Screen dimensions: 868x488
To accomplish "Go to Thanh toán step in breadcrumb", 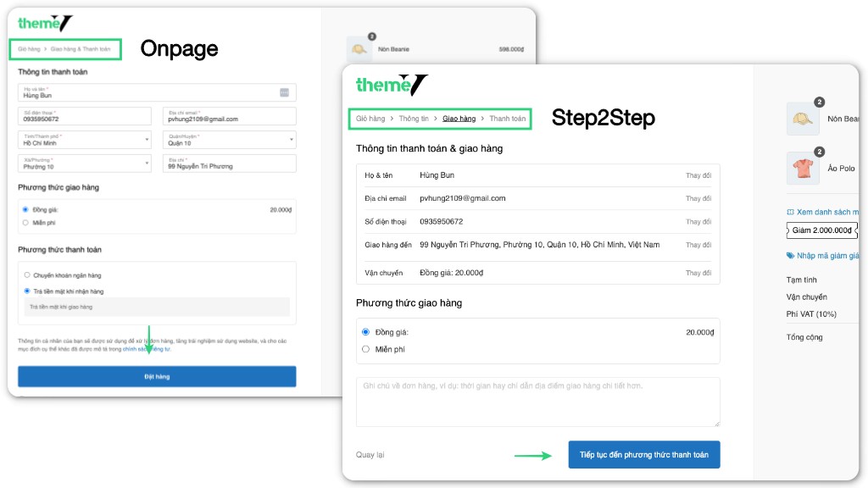I will 507,119.
